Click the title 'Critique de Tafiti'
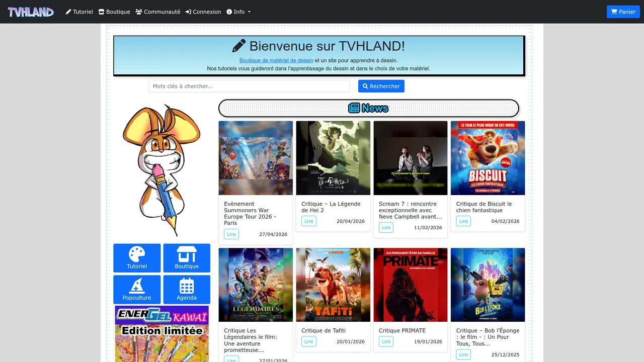This screenshot has height=362, width=644. [324, 331]
